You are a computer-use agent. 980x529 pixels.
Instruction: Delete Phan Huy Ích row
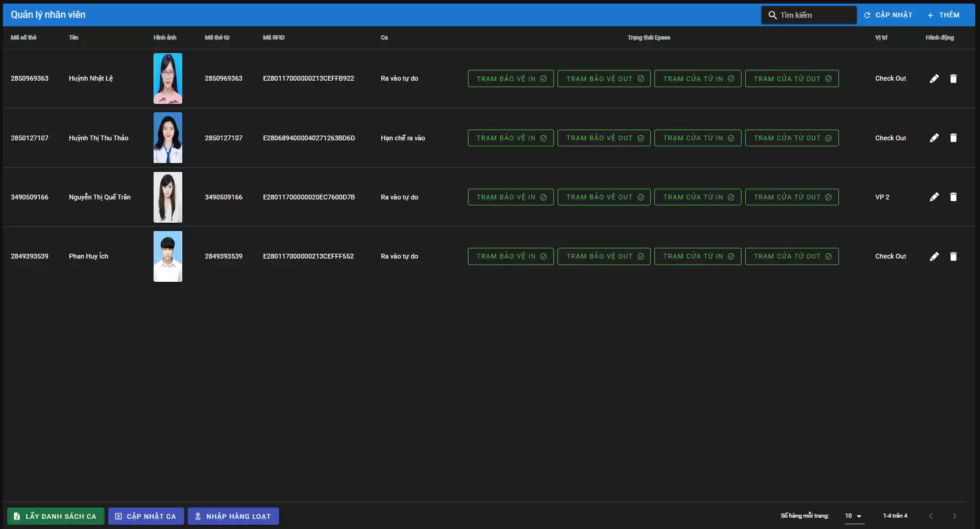point(953,257)
